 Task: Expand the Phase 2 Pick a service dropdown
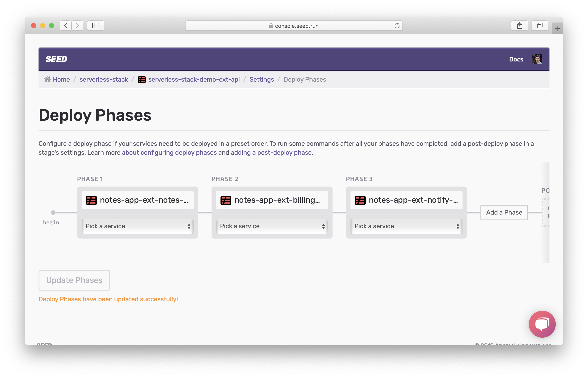[272, 226]
